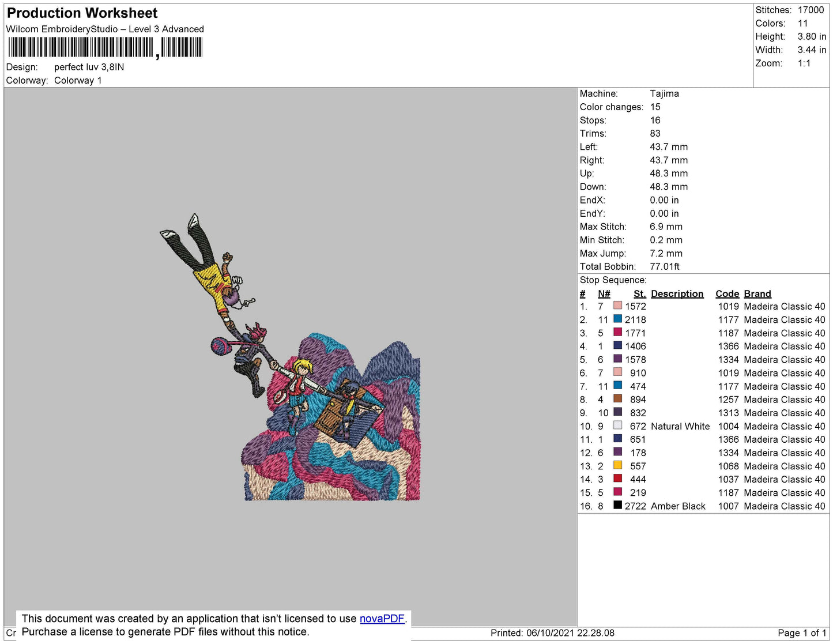Select the purple swatch in stop 5
The width and height of the screenshot is (833, 644).
[618, 359]
